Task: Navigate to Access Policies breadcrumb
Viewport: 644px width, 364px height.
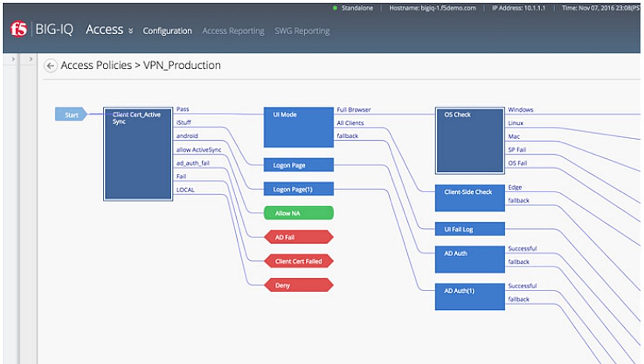Action: tap(96, 65)
